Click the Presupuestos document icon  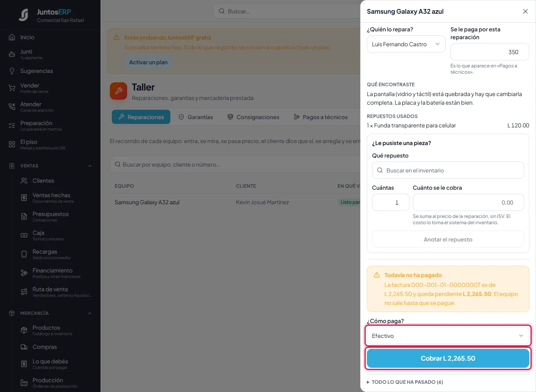24,216
